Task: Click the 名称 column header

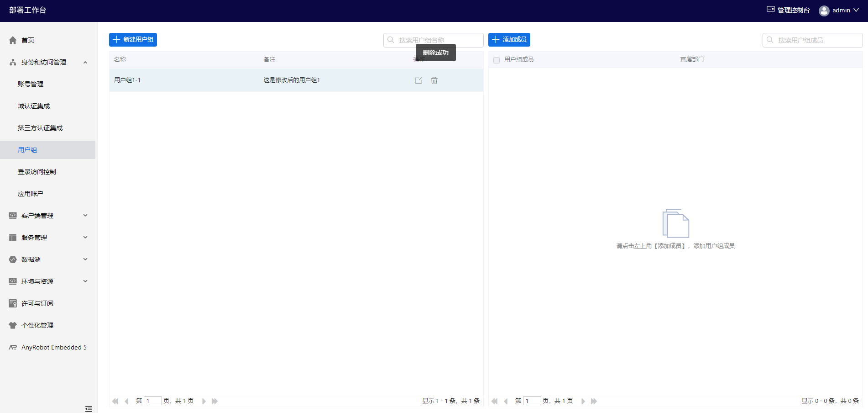Action: coord(120,59)
